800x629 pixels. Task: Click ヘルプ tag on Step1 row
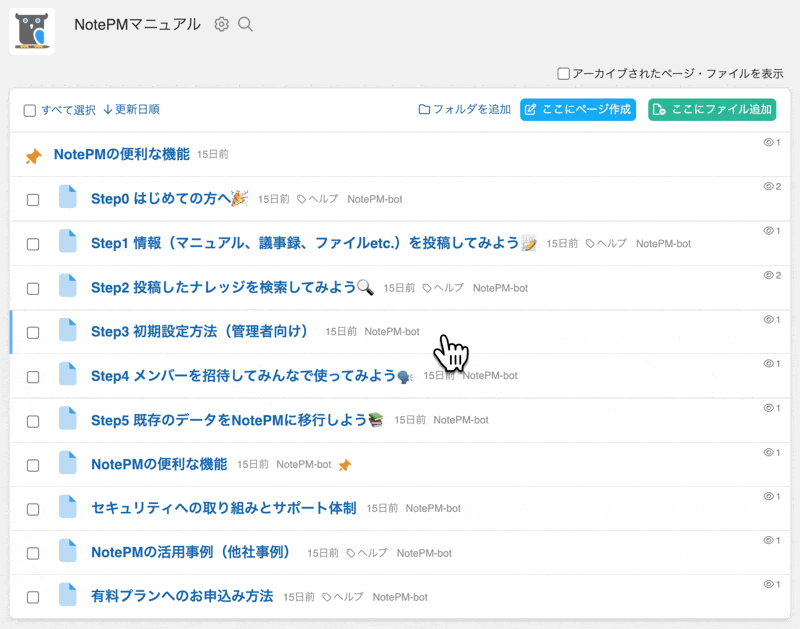(x=606, y=243)
